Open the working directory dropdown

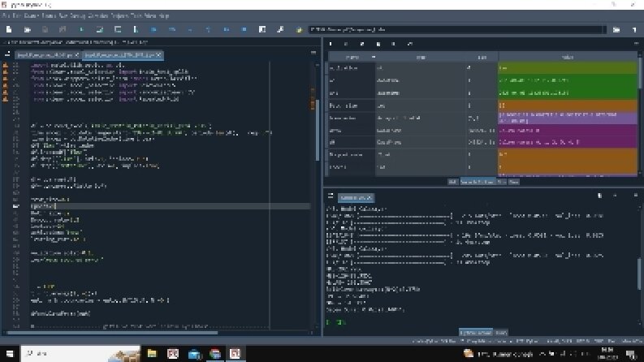[604, 29]
